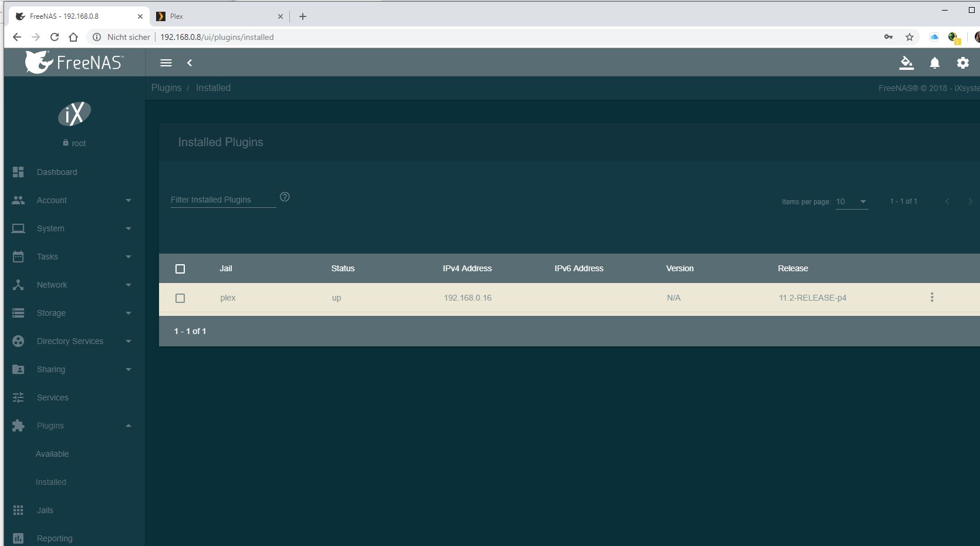Click the Network topology icon

[x=18, y=285]
